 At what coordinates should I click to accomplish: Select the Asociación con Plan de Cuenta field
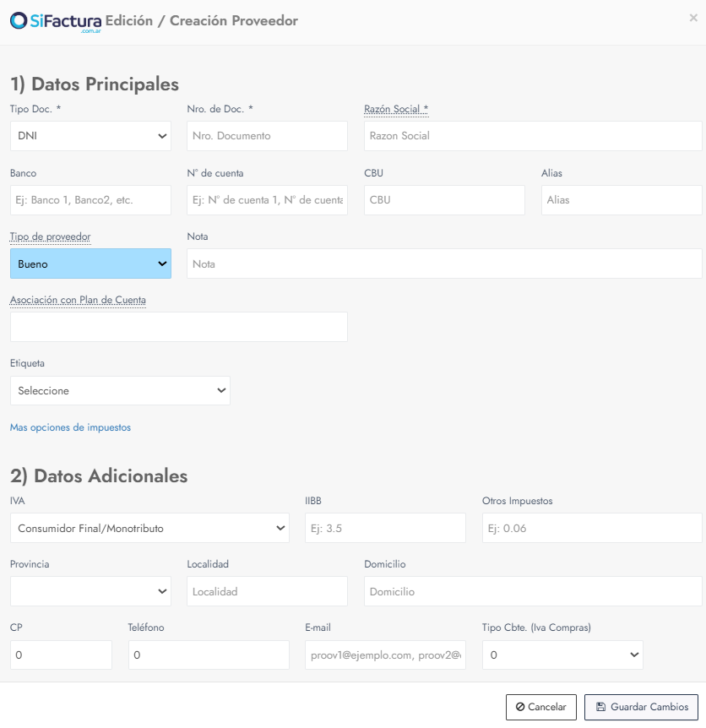(x=179, y=327)
